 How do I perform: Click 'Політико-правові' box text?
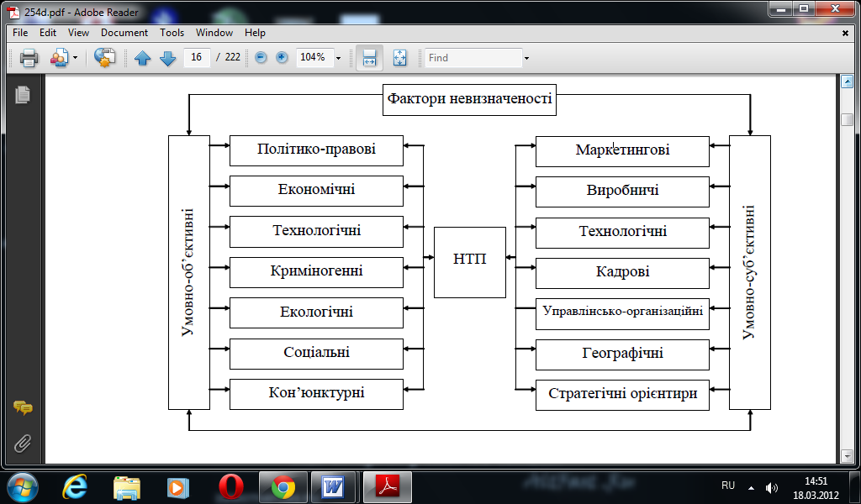(316, 149)
